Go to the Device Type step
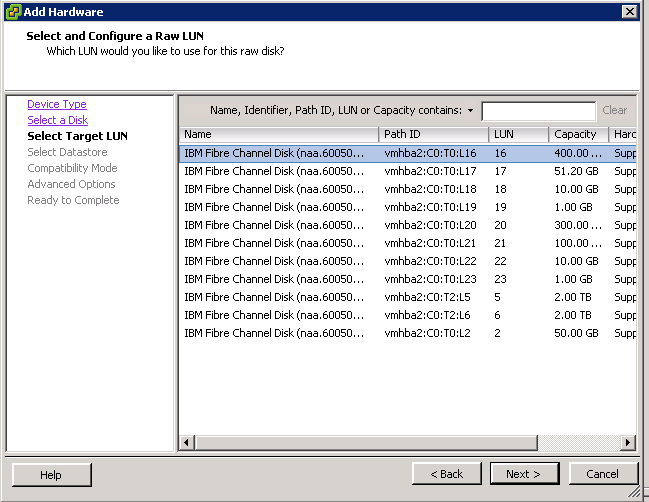The height and width of the screenshot is (502, 649). click(x=57, y=104)
